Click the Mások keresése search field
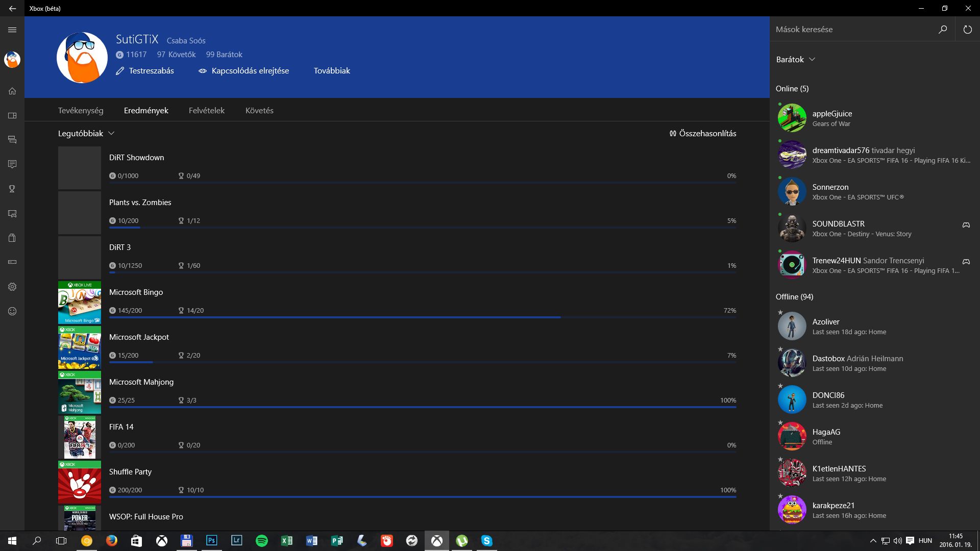This screenshot has width=980, height=551. pyautogui.click(x=851, y=30)
